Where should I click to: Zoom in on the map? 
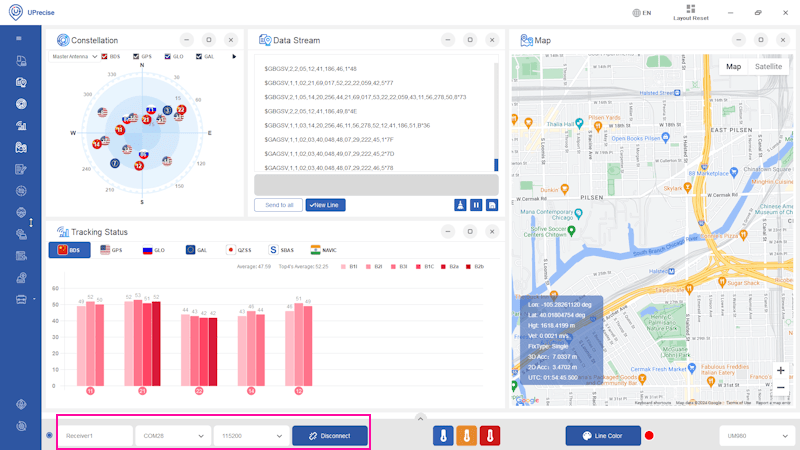780,371
